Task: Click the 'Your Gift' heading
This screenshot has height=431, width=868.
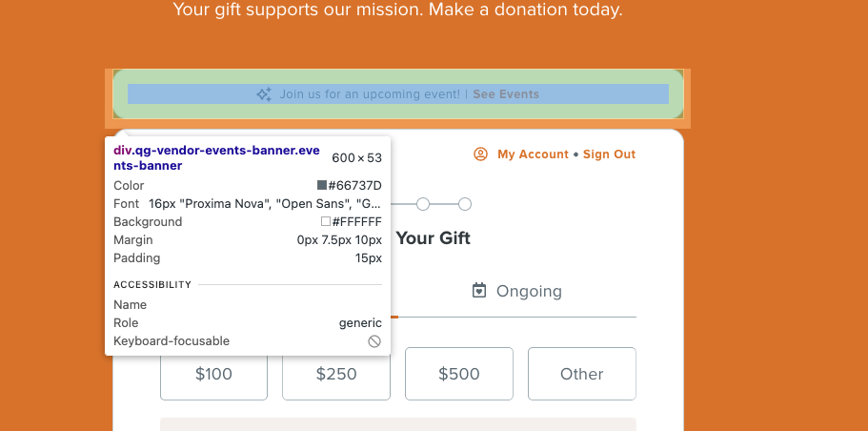Action: tap(434, 238)
